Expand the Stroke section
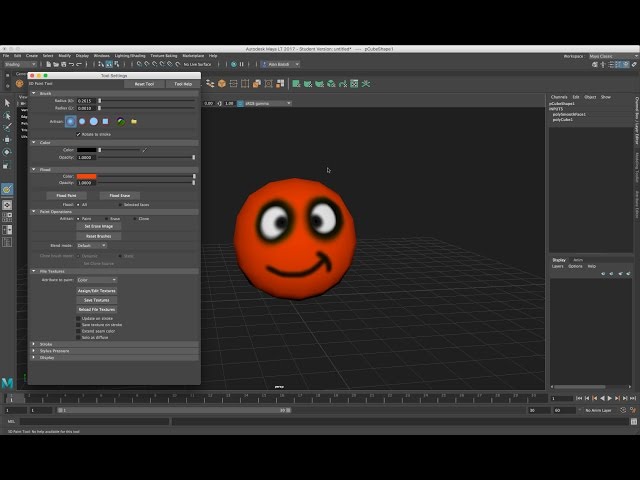This screenshot has width=640, height=480. point(34,344)
